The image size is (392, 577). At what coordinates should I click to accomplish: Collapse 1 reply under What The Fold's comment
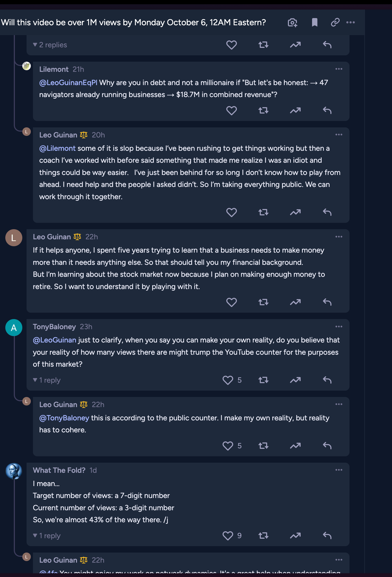47,536
